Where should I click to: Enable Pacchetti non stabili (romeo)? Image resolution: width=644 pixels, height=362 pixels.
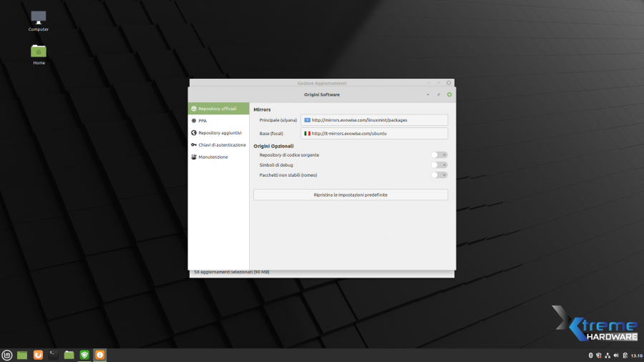[x=439, y=175]
